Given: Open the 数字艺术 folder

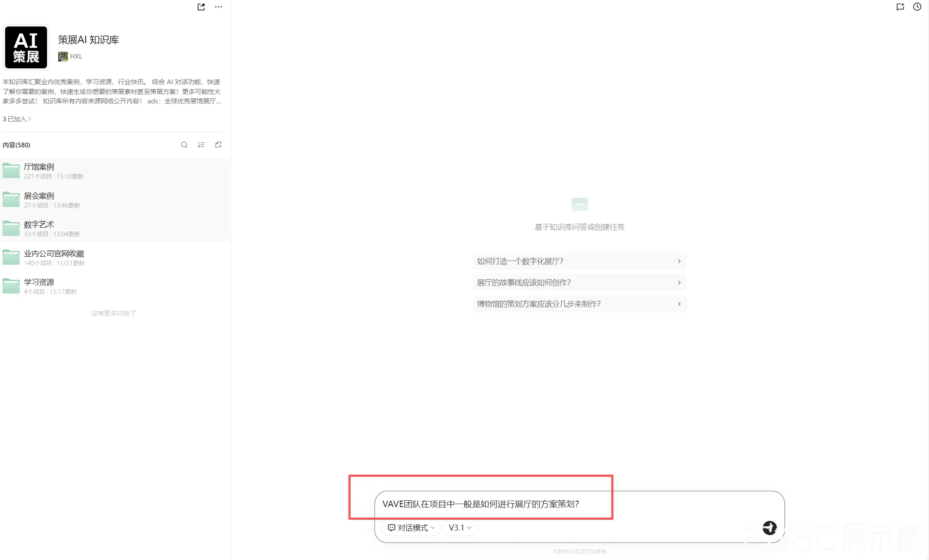Looking at the screenshot, I should (x=39, y=225).
